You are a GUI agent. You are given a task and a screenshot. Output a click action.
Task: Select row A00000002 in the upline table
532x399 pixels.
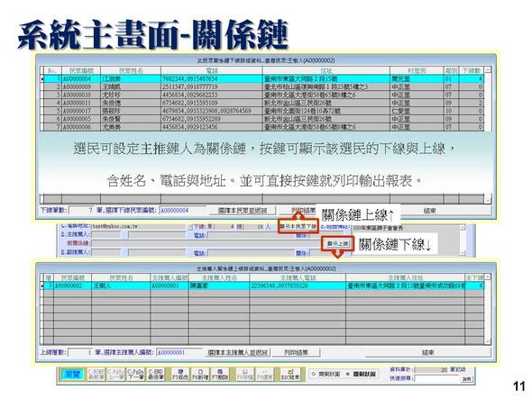click(x=263, y=286)
